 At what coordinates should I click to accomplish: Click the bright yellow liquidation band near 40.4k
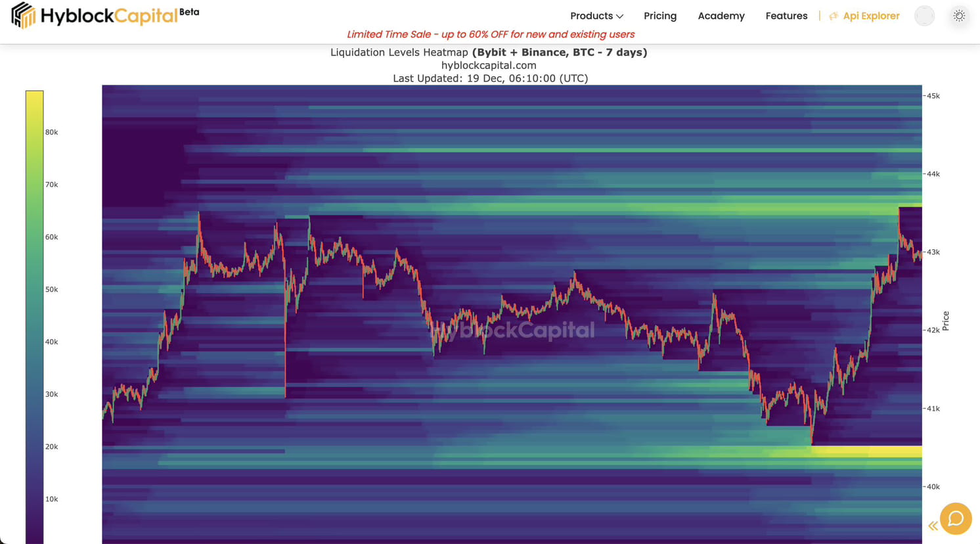(x=867, y=451)
